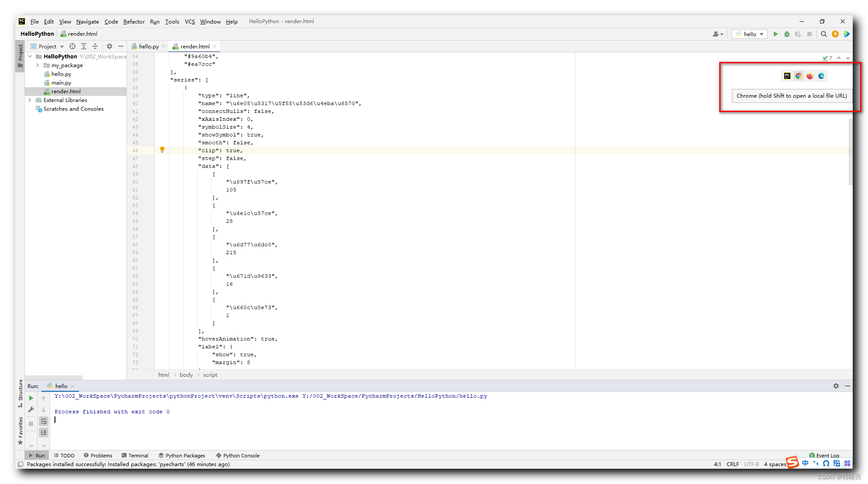Open Search Everywhere magnifier icon

[x=824, y=34]
